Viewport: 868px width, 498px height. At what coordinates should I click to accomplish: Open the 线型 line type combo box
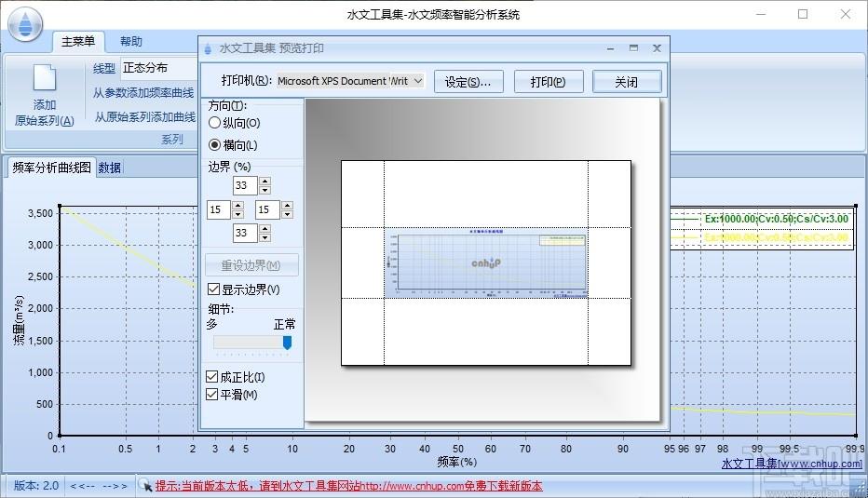[x=159, y=68]
